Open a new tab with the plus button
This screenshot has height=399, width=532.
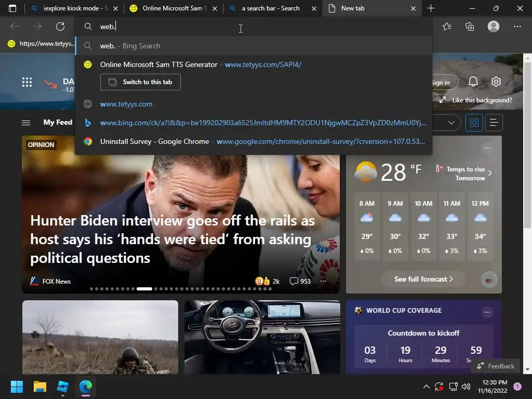point(431,8)
